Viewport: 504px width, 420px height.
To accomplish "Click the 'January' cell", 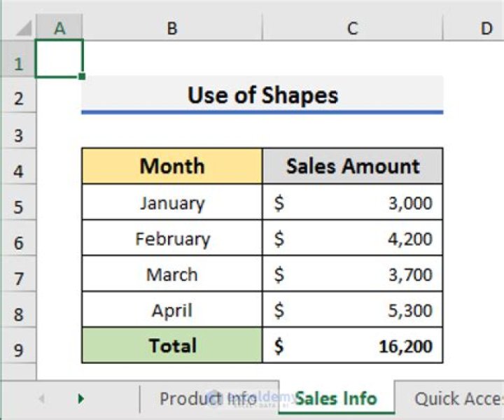I will 172,202.
